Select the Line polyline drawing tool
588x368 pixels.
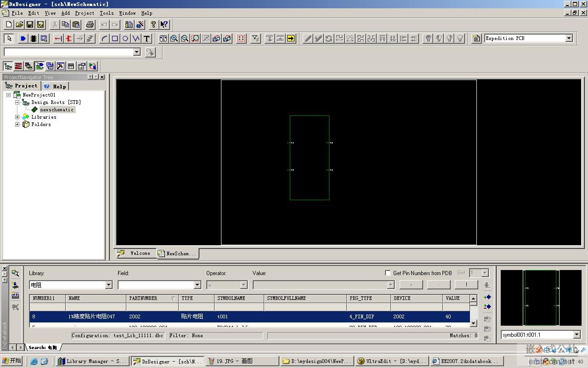point(136,38)
